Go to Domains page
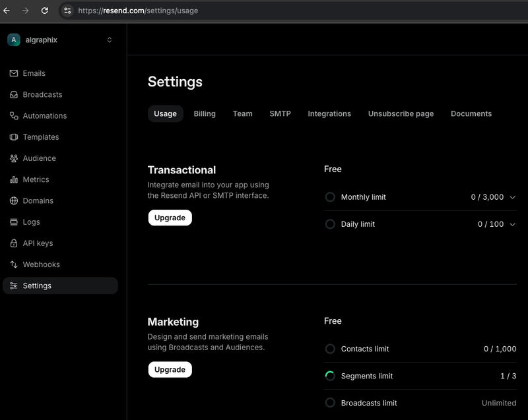This screenshot has width=528, height=420. coord(60,200)
